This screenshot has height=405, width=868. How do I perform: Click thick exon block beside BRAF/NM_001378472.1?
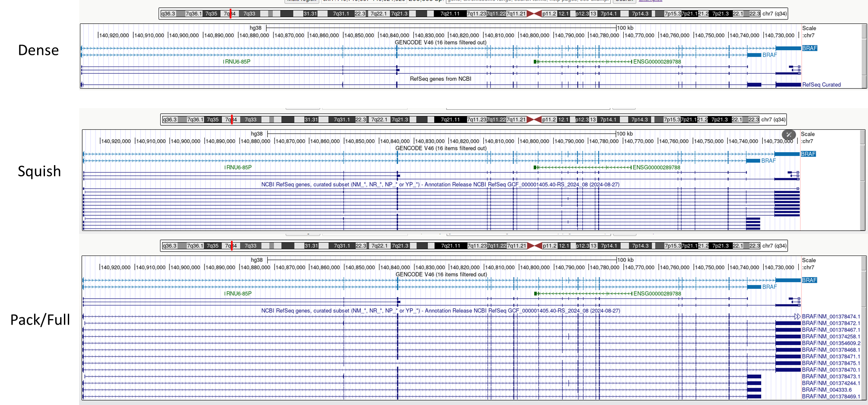788,323
